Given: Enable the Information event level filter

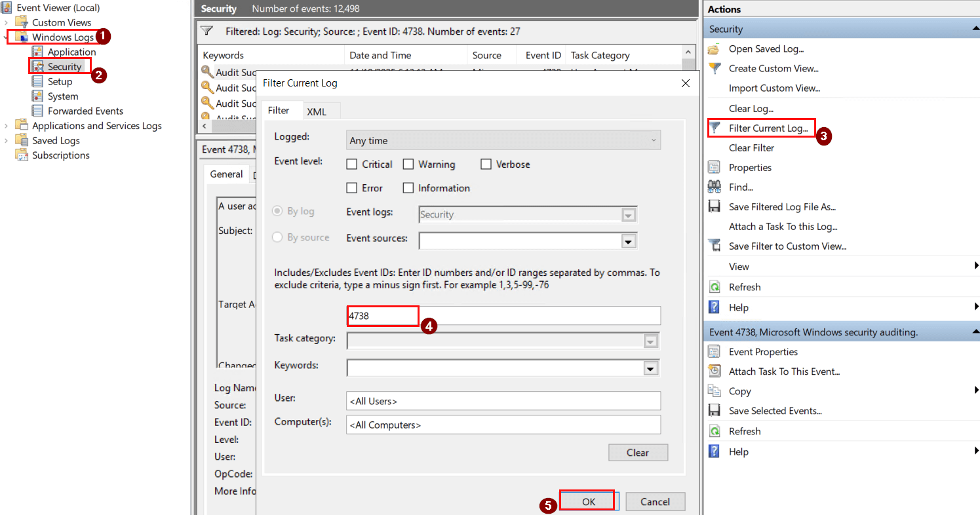Looking at the screenshot, I should tap(408, 188).
